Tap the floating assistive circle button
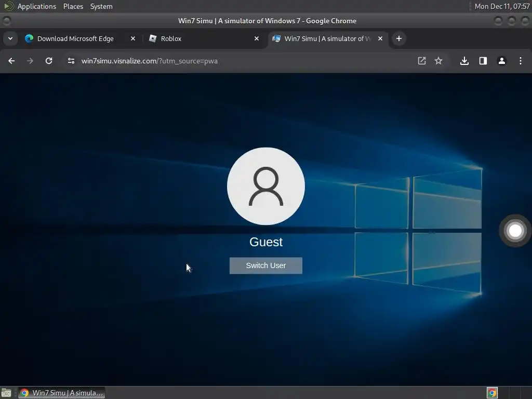532x399 pixels. pyautogui.click(x=515, y=231)
